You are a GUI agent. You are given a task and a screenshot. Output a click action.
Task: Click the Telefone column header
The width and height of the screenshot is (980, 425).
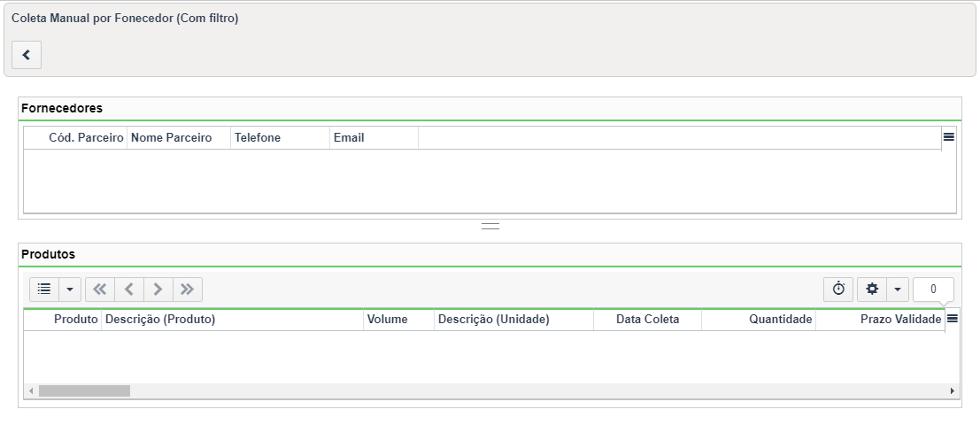pos(280,137)
